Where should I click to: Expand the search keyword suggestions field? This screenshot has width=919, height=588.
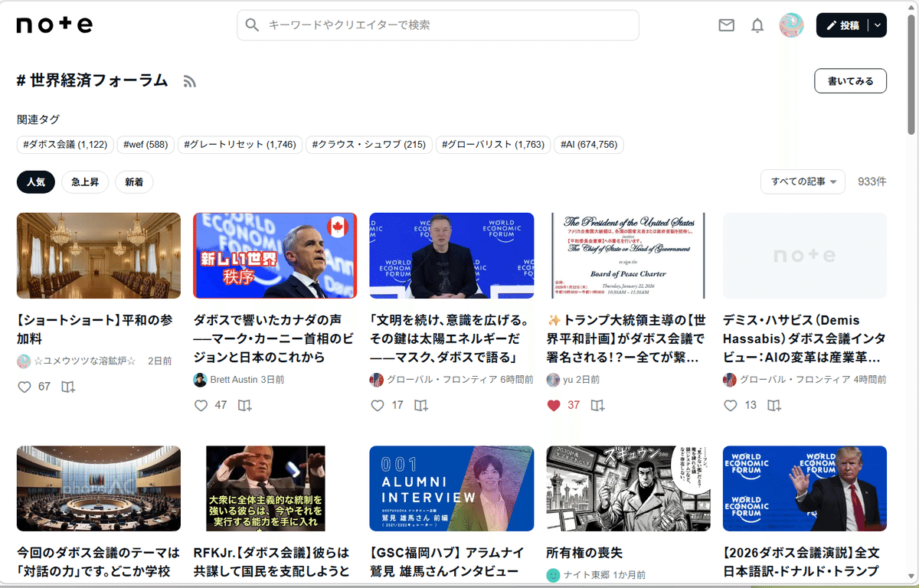(x=437, y=25)
